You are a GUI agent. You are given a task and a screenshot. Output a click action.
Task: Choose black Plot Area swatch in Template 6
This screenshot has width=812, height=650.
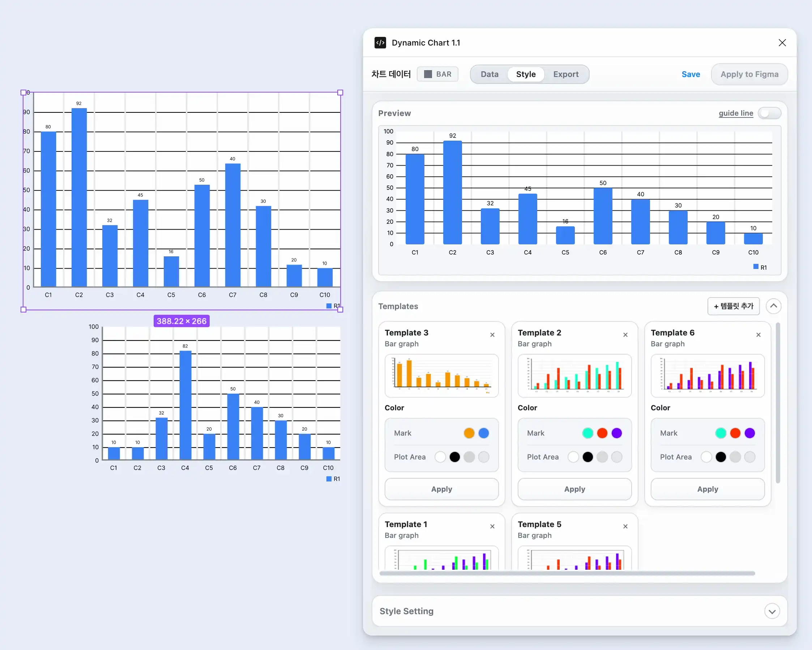[x=721, y=457]
